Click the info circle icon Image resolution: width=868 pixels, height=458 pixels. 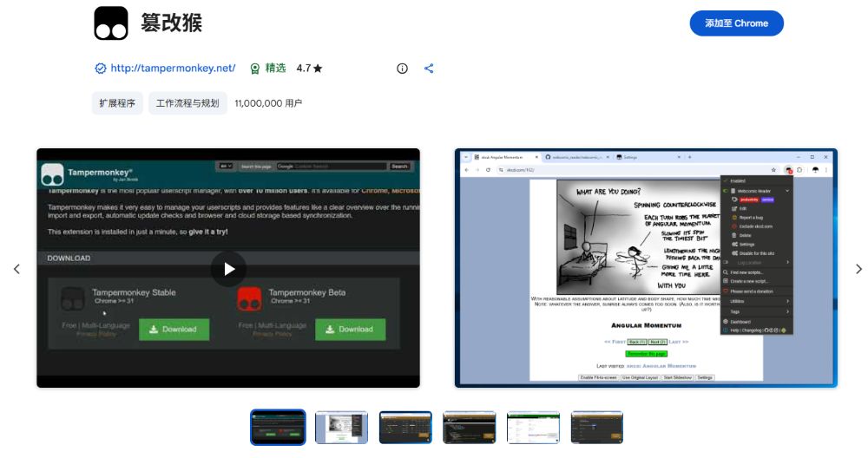402,69
